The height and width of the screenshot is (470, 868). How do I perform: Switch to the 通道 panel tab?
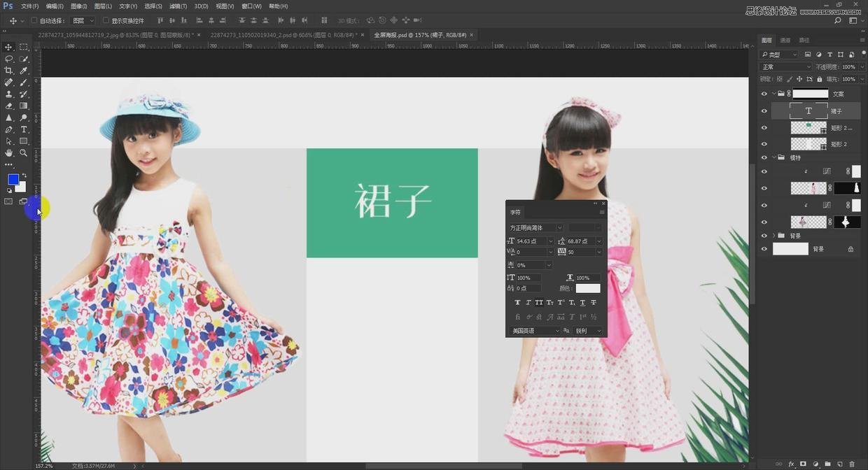pyautogui.click(x=785, y=41)
